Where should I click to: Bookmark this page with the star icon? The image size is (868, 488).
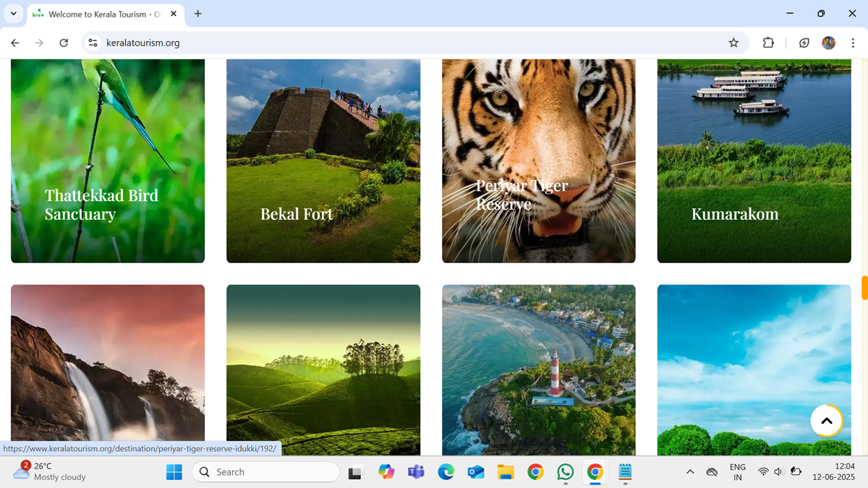pyautogui.click(x=733, y=43)
